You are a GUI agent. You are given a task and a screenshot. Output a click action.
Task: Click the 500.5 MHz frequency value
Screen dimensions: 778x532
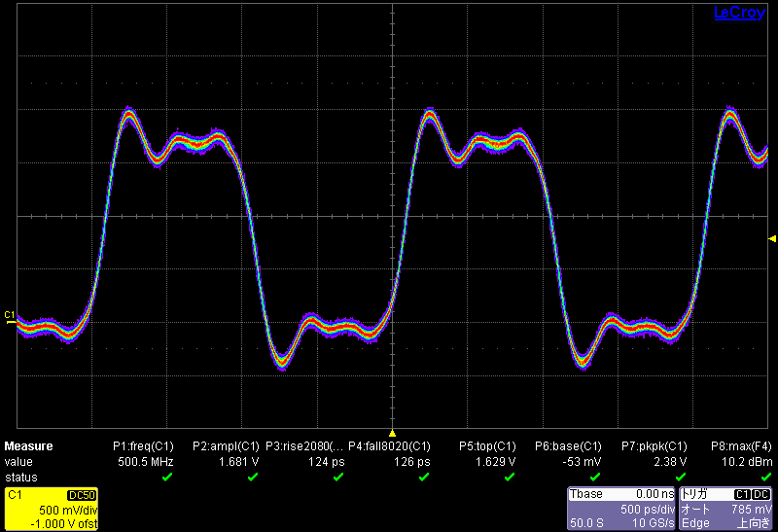[x=145, y=462]
